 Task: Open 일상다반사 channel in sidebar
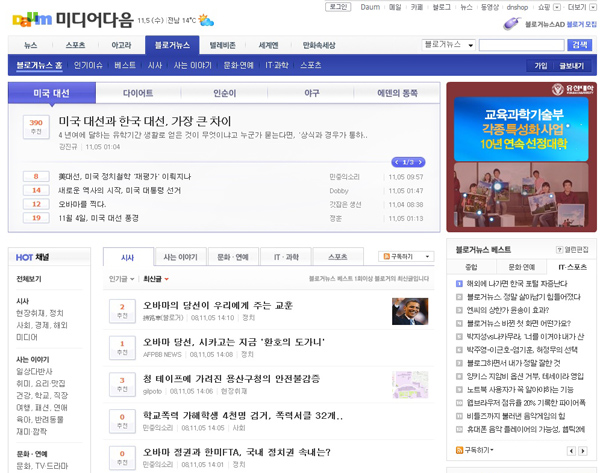[34, 371]
